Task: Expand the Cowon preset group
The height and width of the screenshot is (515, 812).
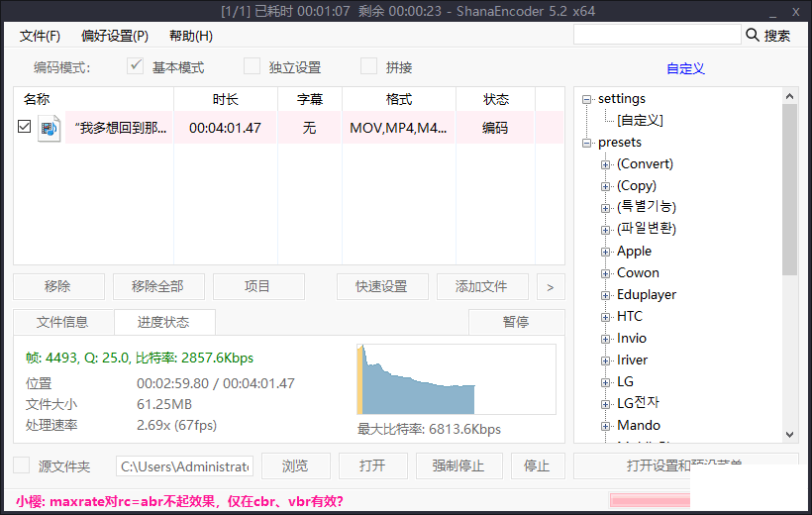Action: pyautogui.click(x=605, y=273)
